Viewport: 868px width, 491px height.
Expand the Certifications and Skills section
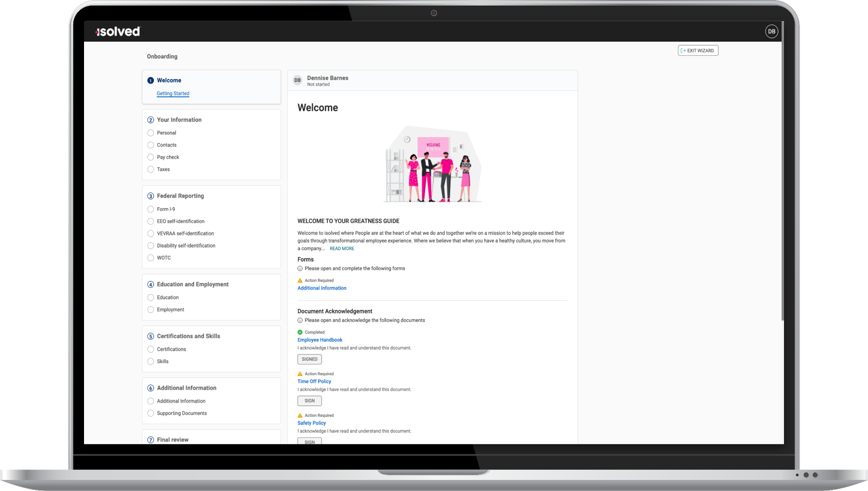(189, 336)
